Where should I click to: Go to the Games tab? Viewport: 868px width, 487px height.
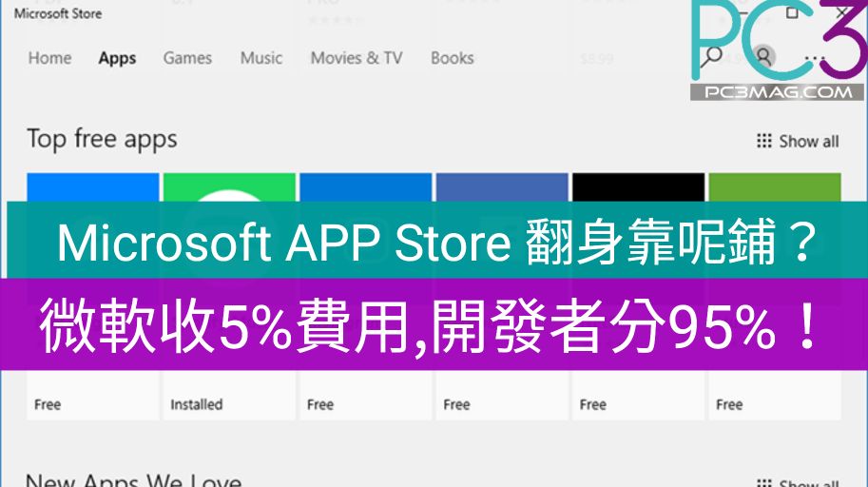point(187,58)
